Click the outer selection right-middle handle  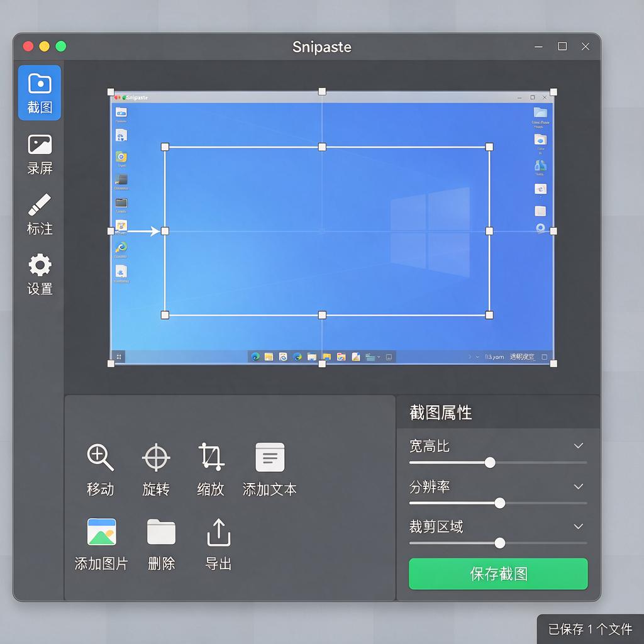click(553, 231)
